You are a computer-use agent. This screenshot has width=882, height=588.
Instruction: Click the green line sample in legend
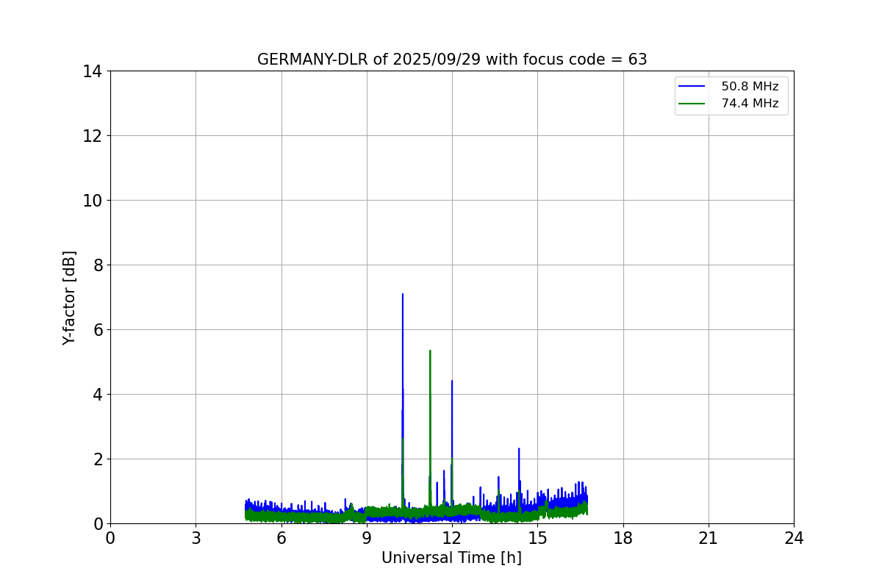point(692,104)
